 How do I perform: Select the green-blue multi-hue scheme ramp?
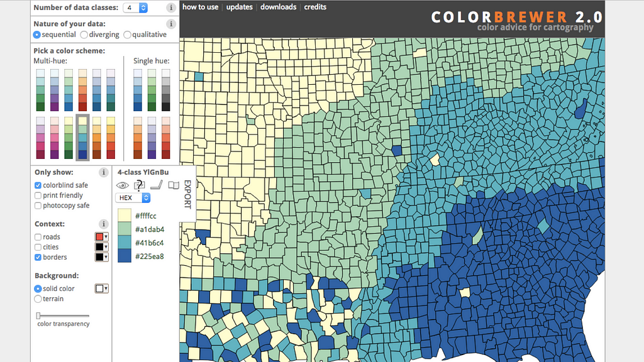point(69,90)
